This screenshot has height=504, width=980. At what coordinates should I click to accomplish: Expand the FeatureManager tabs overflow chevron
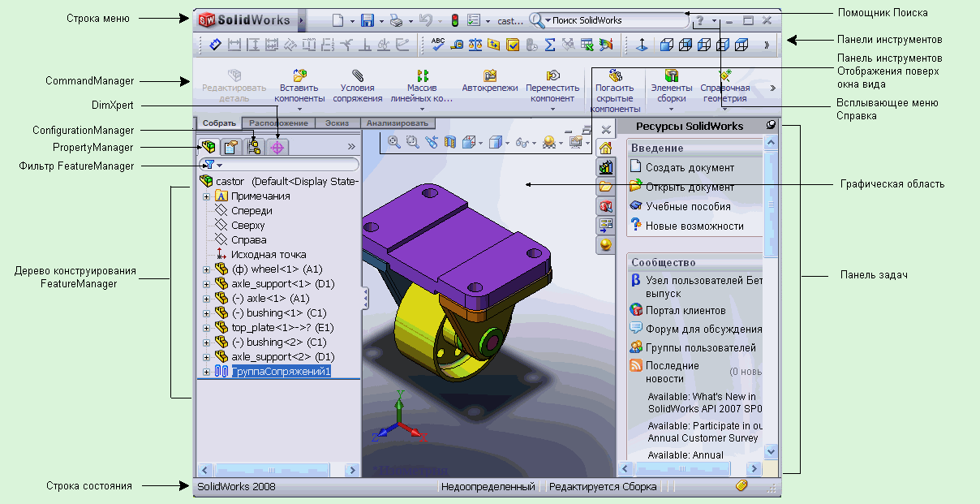(351, 147)
